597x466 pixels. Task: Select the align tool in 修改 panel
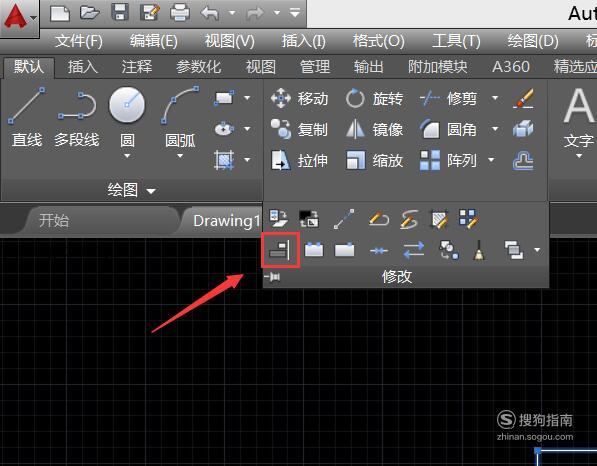coord(281,251)
